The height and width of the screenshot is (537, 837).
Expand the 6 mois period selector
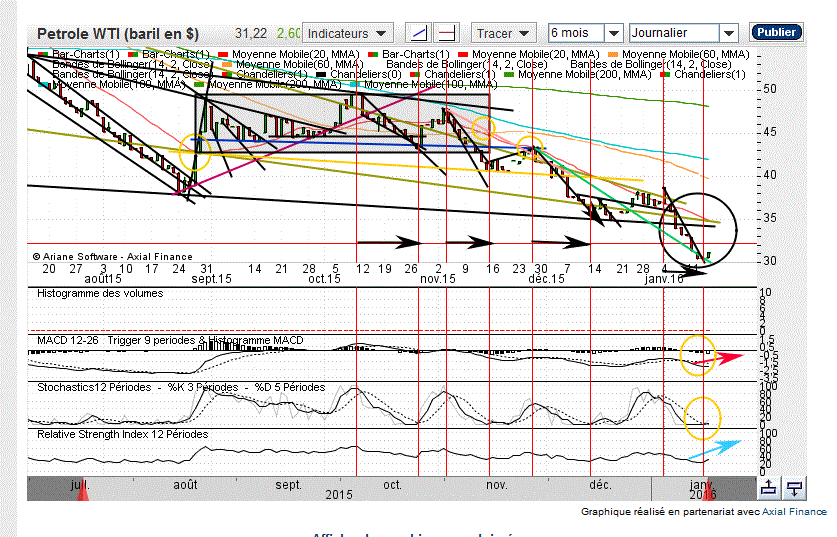click(x=613, y=33)
